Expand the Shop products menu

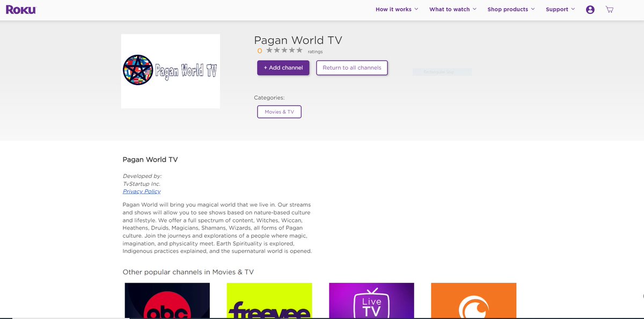[x=511, y=10]
